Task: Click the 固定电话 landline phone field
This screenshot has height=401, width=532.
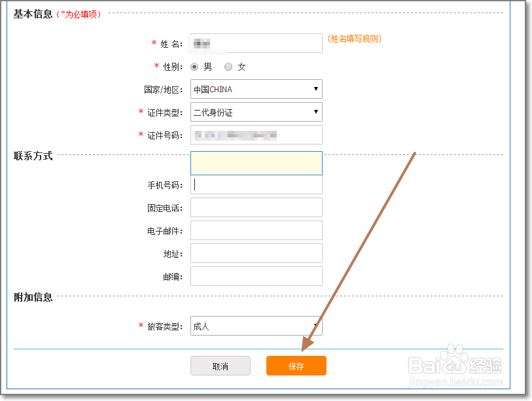Action: click(x=255, y=207)
